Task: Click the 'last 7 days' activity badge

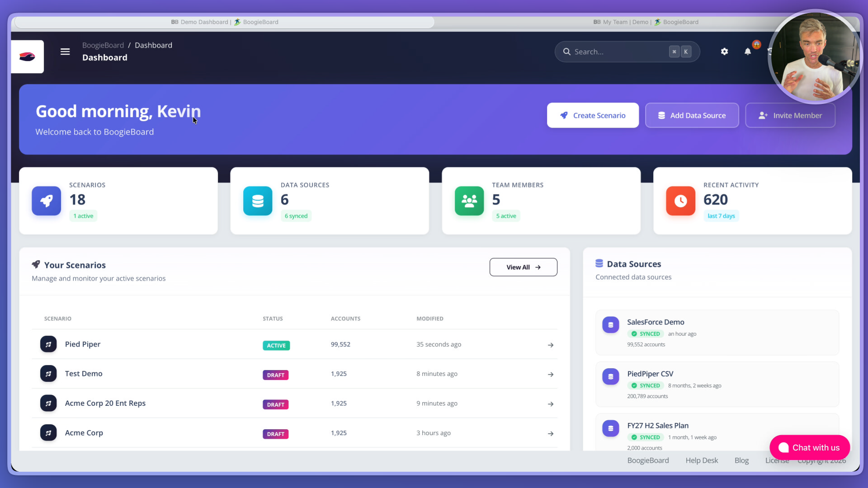Action: point(721,216)
